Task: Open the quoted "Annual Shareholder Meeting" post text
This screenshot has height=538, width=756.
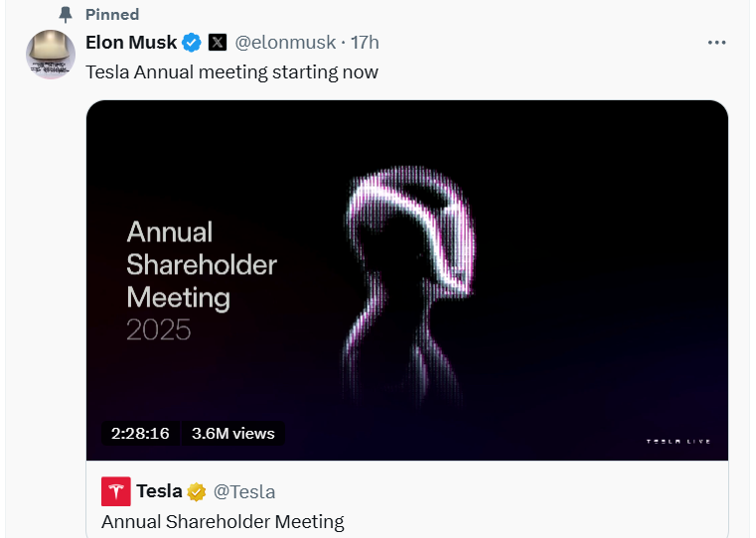Action: 223,521
